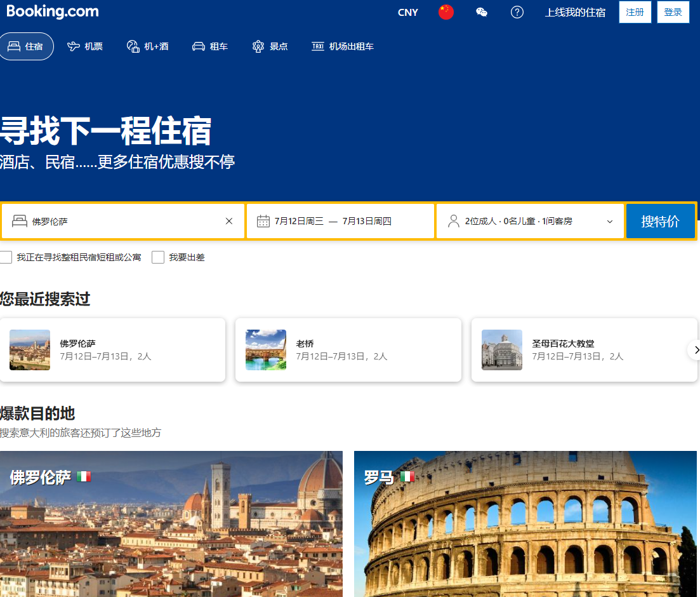Go to the 租车 car rental tab
This screenshot has width=700, height=597.
pyautogui.click(x=210, y=46)
